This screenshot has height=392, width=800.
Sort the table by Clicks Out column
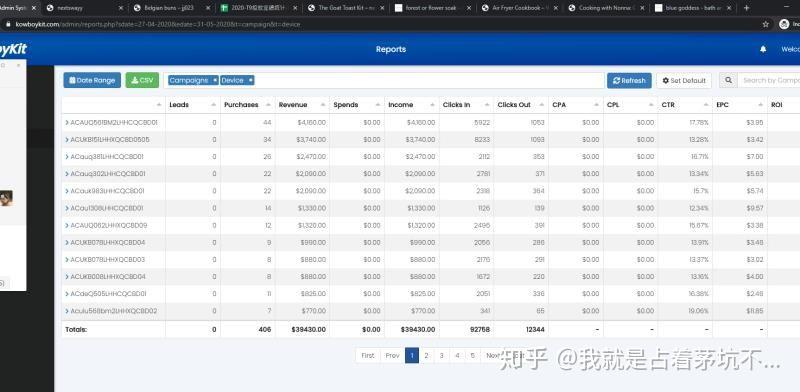point(521,105)
